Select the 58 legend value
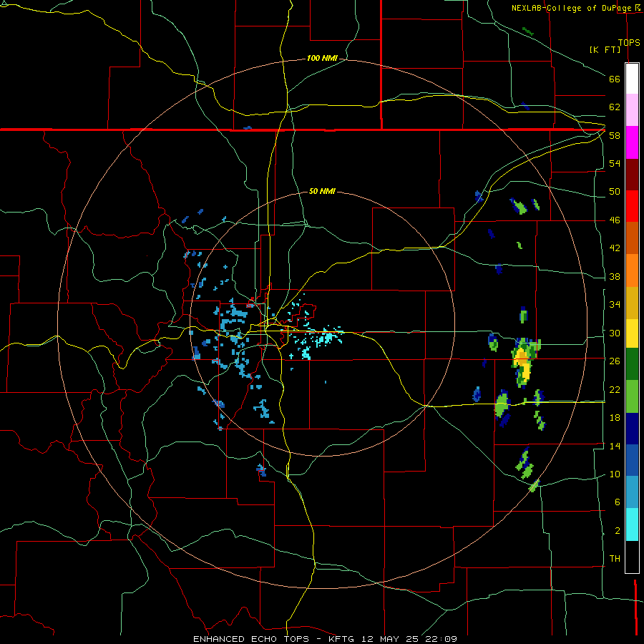The image size is (644, 644). 615,135
